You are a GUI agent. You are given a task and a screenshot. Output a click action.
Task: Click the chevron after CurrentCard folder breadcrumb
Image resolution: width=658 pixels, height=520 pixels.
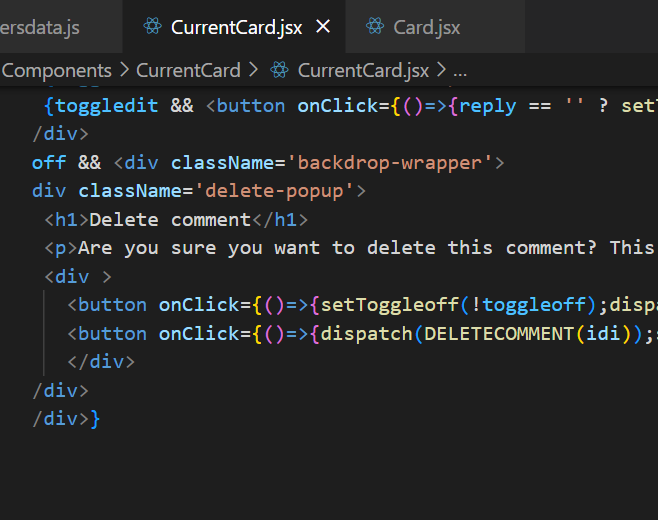(253, 70)
